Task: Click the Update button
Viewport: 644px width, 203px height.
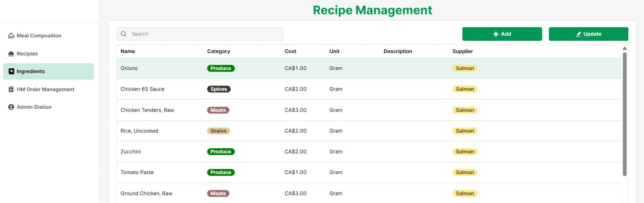Action: click(588, 34)
